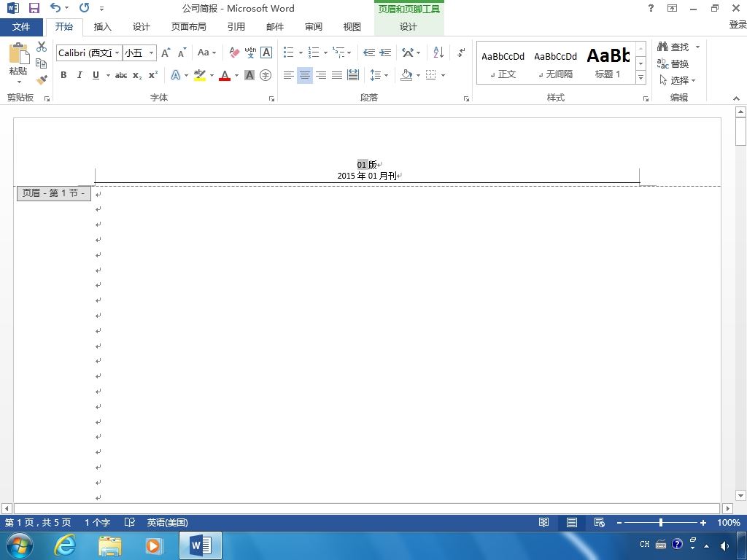Viewport: 747px width, 560px height.
Task: Insert enclosed character icon
Action: pos(266,75)
